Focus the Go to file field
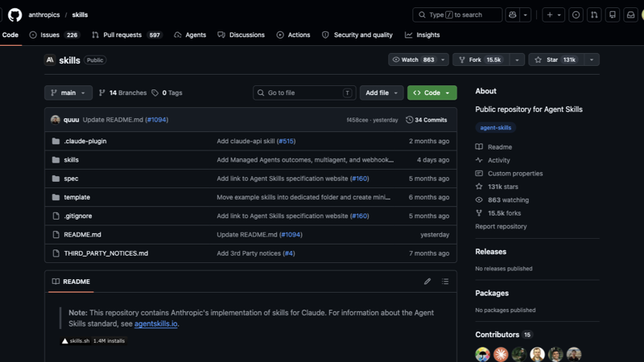 pos(304,93)
